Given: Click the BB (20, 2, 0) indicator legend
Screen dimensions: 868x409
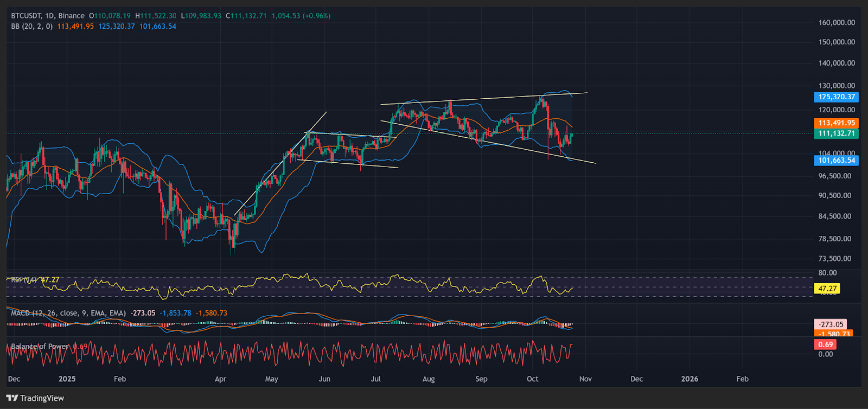Looking at the screenshot, I should (32, 26).
